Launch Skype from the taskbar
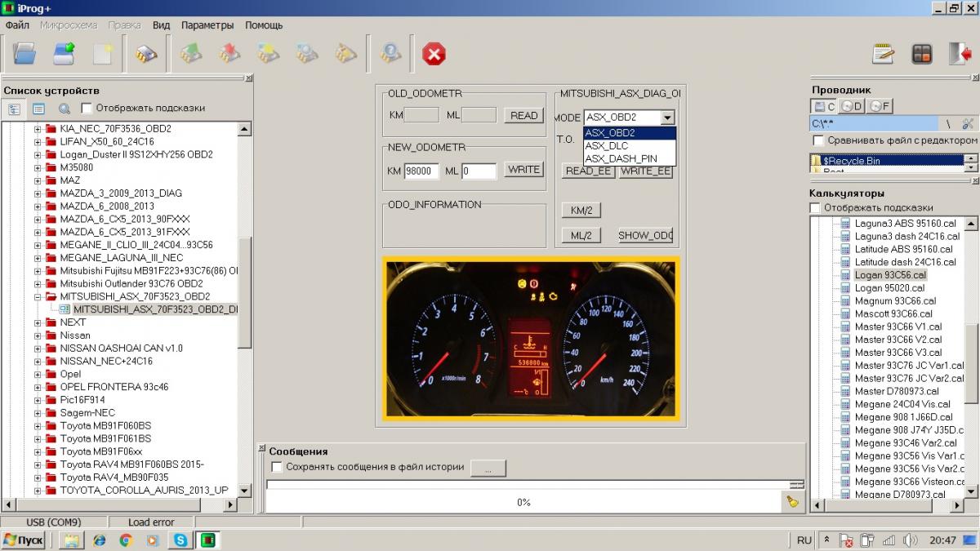This screenshot has height=551, width=980. [180, 540]
